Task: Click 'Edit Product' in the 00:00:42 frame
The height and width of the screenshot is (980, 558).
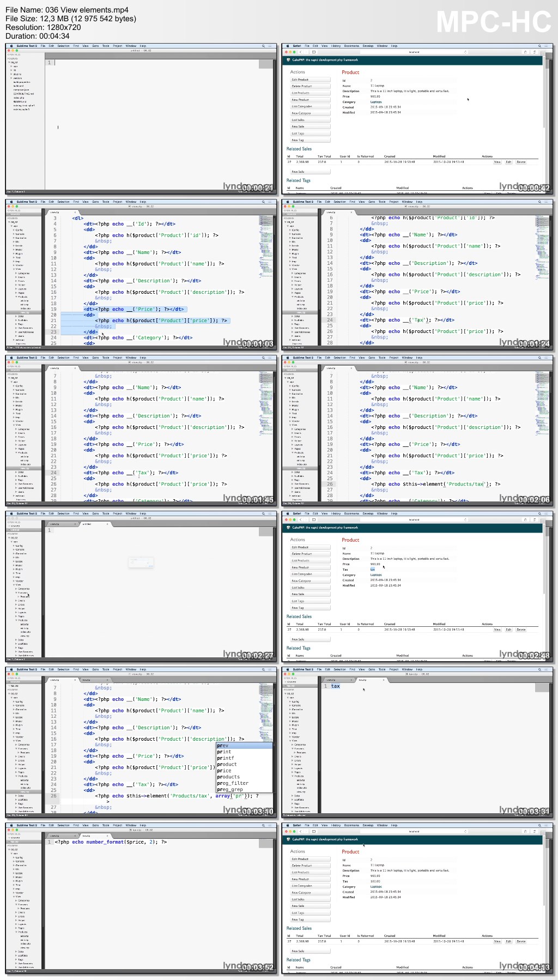Action: click(x=310, y=80)
